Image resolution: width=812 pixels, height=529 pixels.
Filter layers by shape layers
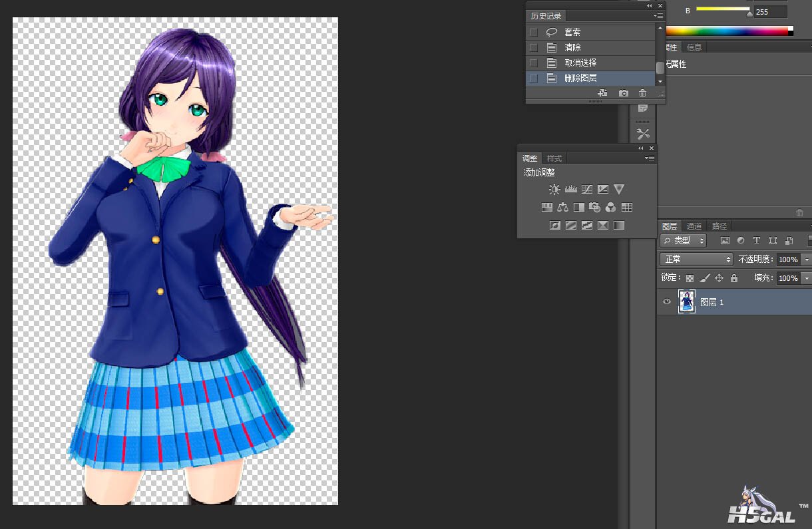773,241
